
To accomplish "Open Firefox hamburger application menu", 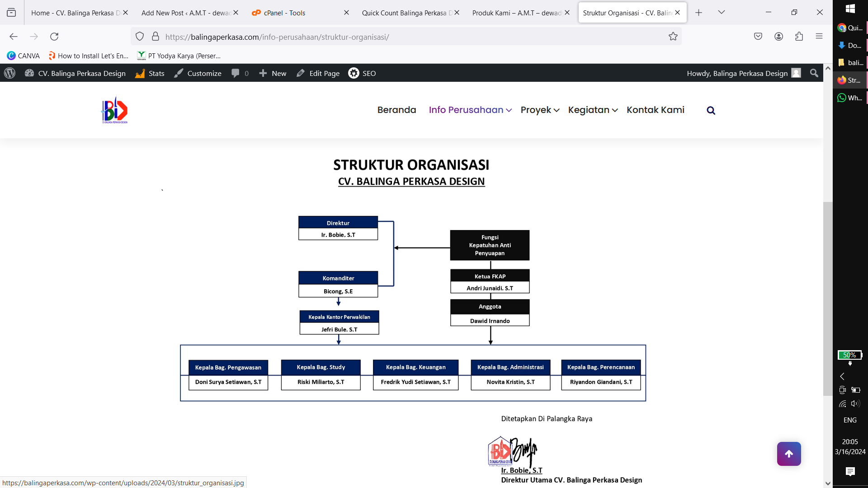I will click(819, 37).
